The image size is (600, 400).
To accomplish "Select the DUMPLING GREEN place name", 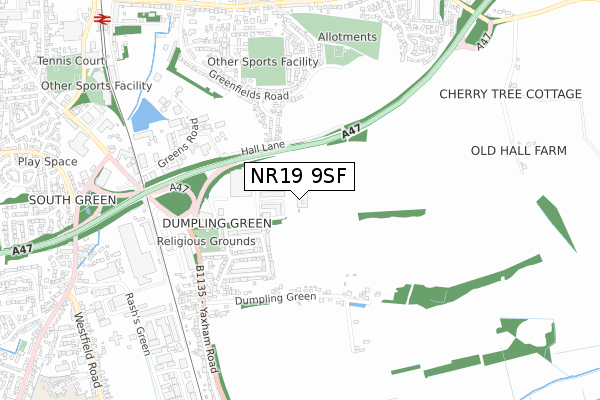I will coord(217,223).
